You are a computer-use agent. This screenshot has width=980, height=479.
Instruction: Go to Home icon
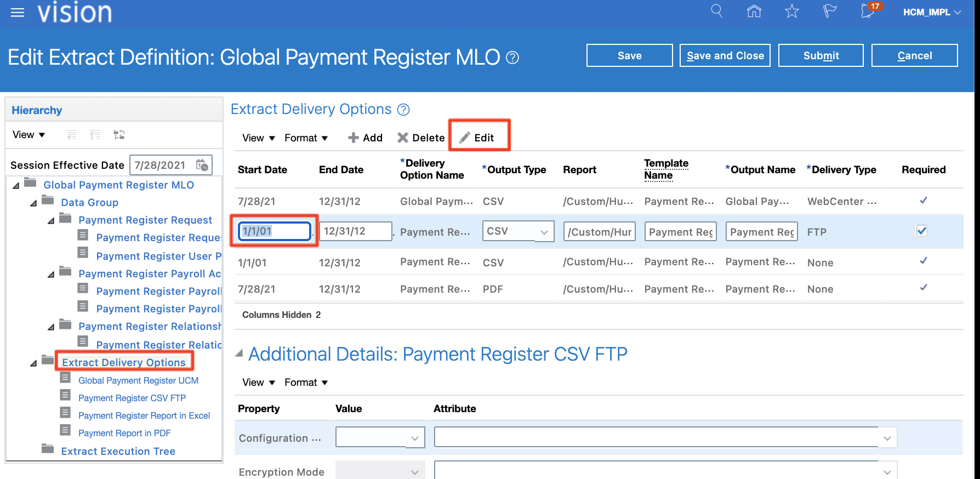tap(754, 11)
